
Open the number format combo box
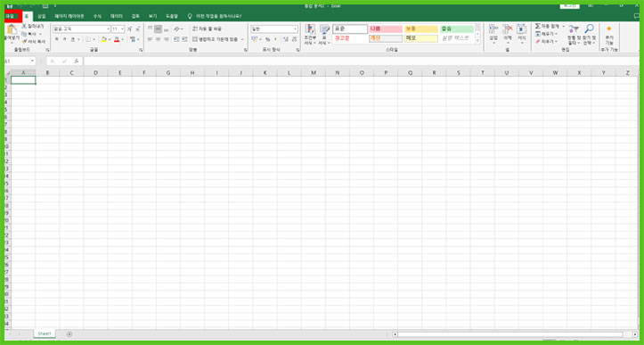(x=274, y=29)
